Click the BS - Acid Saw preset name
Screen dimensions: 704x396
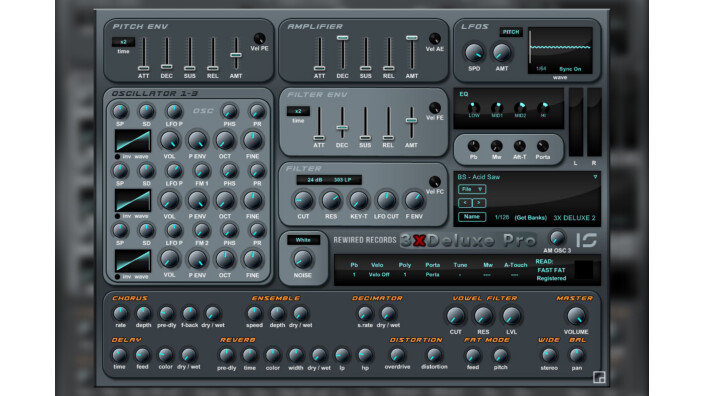[479, 177]
